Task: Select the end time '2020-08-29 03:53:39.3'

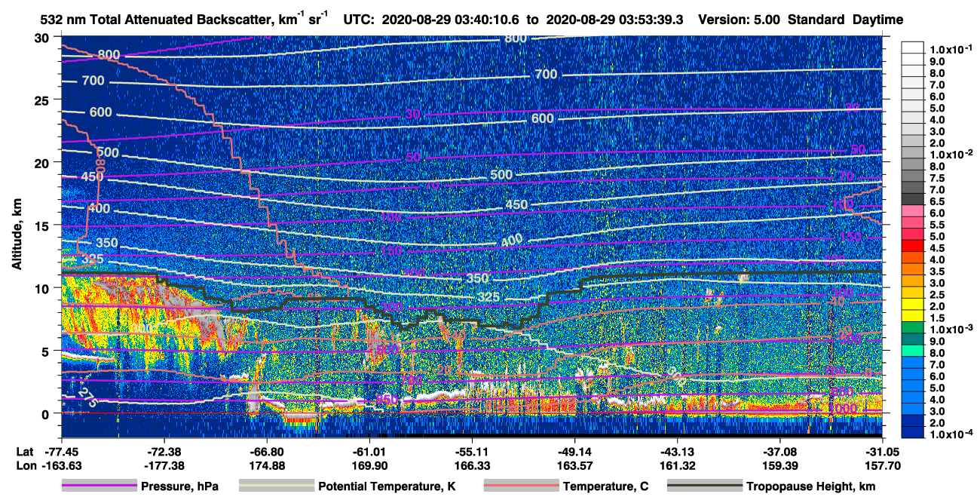Action: click(613, 20)
